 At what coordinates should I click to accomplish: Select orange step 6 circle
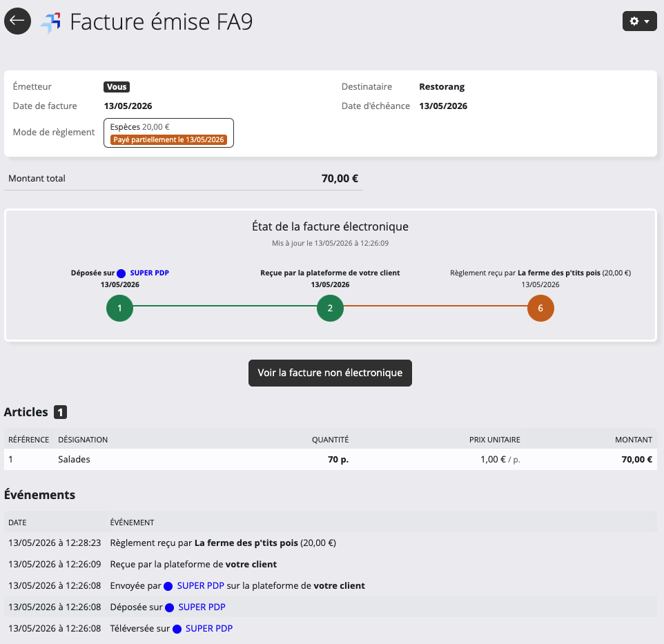(540, 309)
